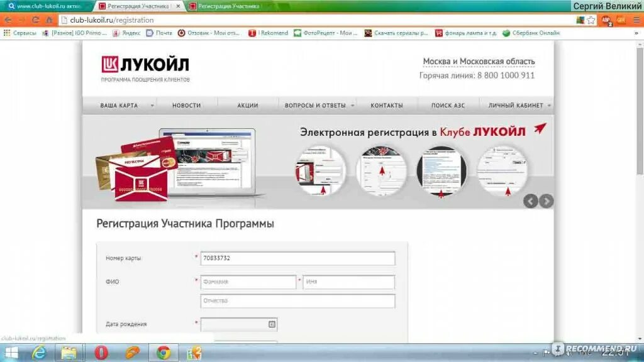This screenshot has width=644, height=362.
Task: Reload the page with refresh icon
Action: pyautogui.click(x=36, y=20)
